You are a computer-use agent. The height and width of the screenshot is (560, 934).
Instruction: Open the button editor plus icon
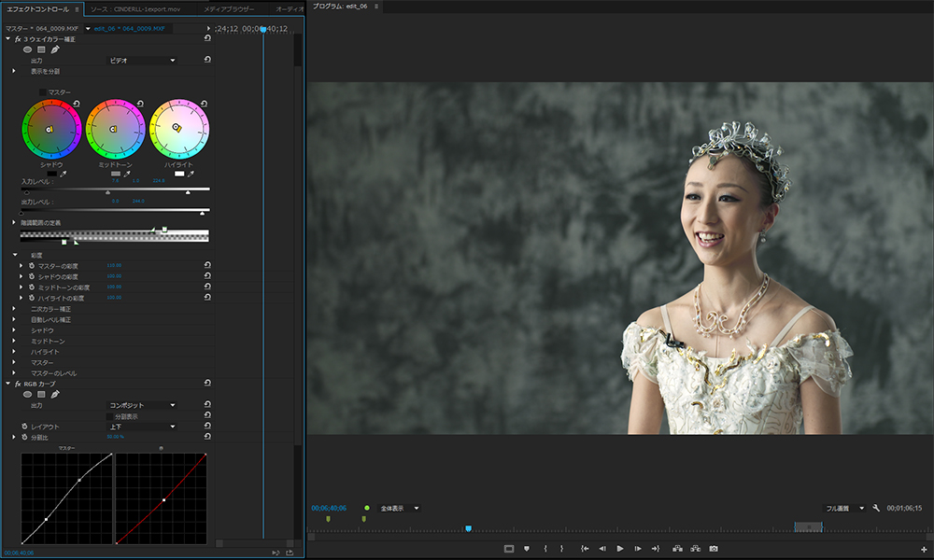pos(924,549)
